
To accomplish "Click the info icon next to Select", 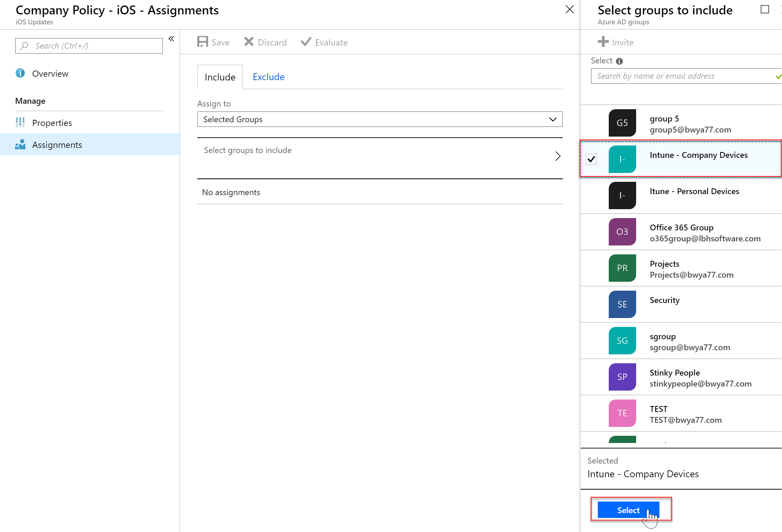I will pyautogui.click(x=619, y=61).
